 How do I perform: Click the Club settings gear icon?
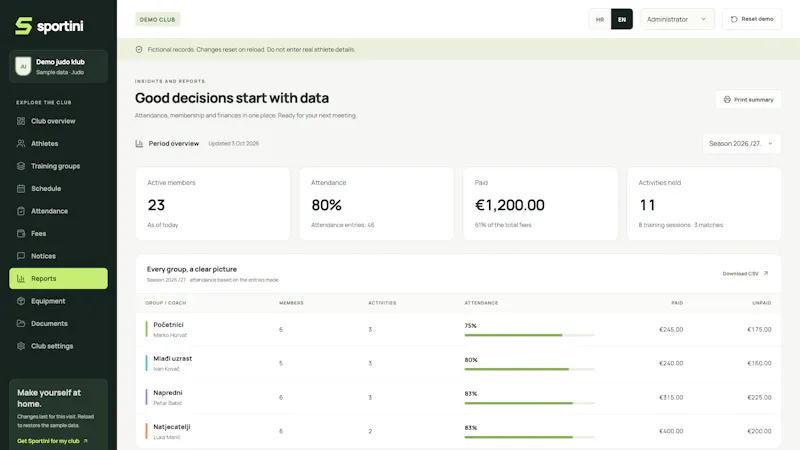click(x=21, y=346)
